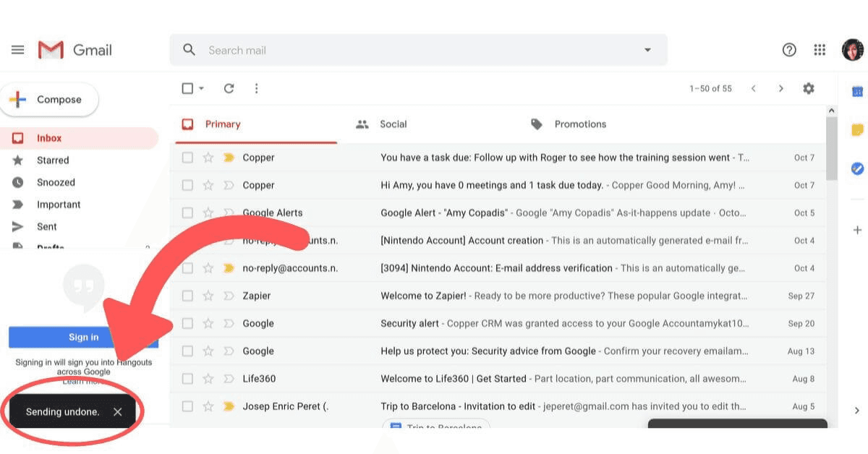The width and height of the screenshot is (868, 454).
Task: Switch to the Promotions tab
Action: (x=579, y=124)
